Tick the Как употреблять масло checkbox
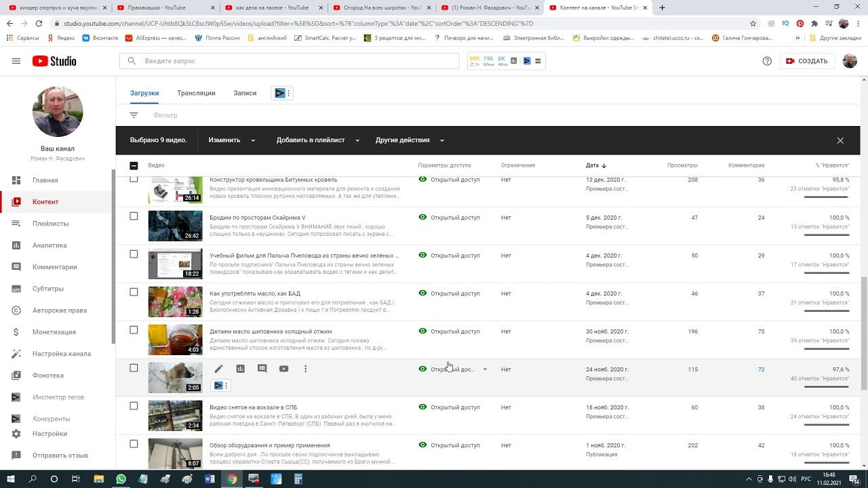Viewport: 868px width, 488px height. [134, 292]
